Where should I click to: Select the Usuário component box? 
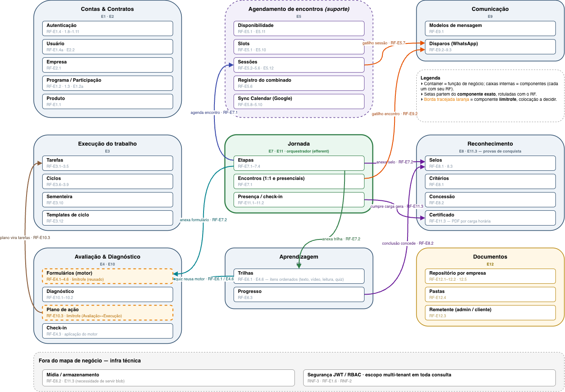(x=107, y=47)
